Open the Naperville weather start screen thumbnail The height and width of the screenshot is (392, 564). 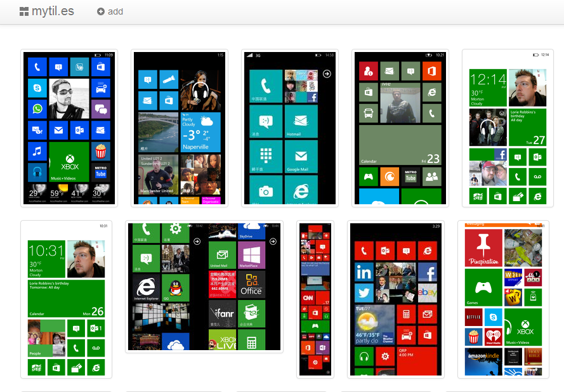click(x=180, y=128)
